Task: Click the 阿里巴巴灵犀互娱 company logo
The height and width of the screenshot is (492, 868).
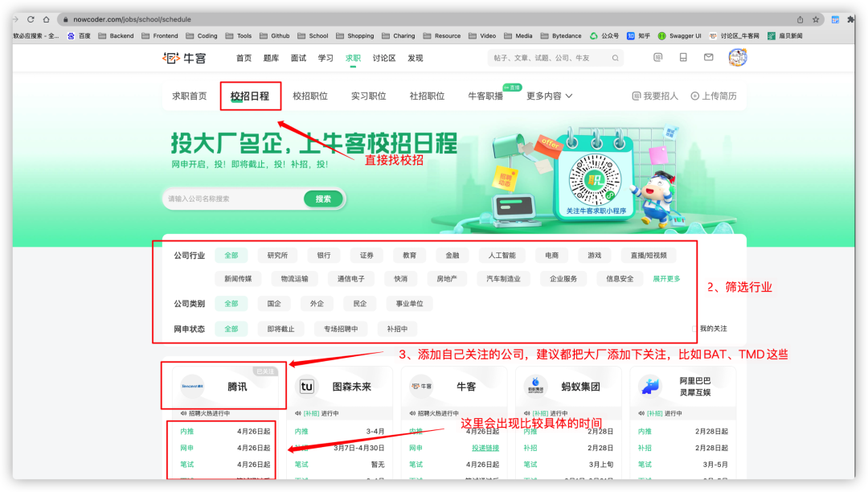Action: click(x=650, y=387)
